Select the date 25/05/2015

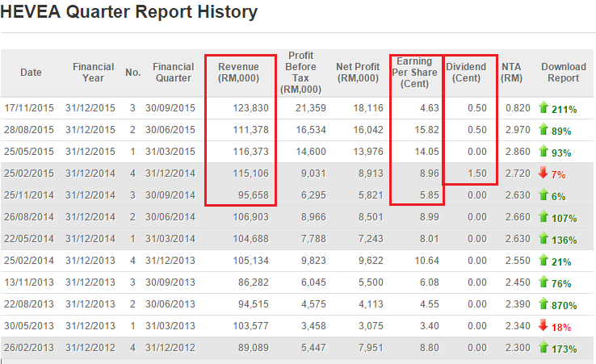tap(29, 151)
